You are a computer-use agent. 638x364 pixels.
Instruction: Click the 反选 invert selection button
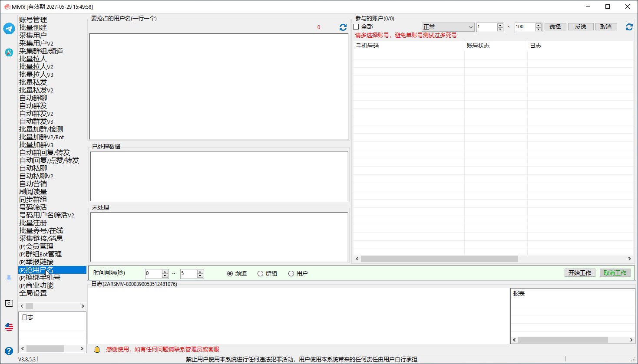point(581,27)
